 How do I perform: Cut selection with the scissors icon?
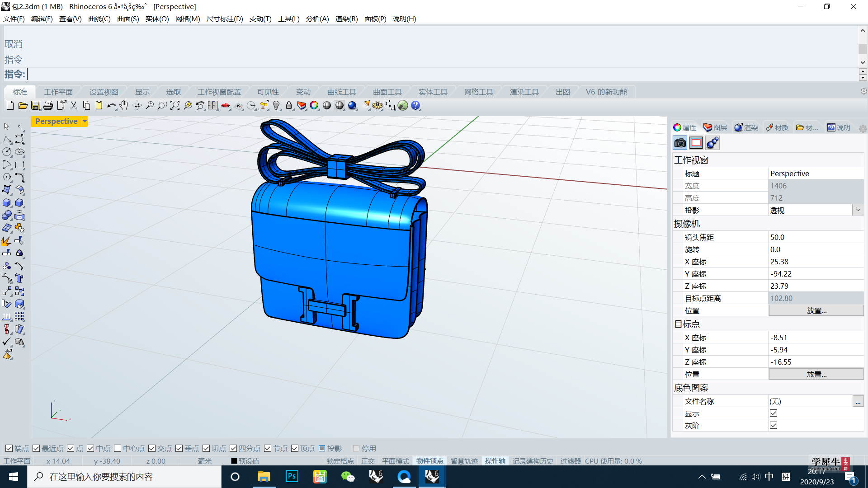(x=74, y=105)
